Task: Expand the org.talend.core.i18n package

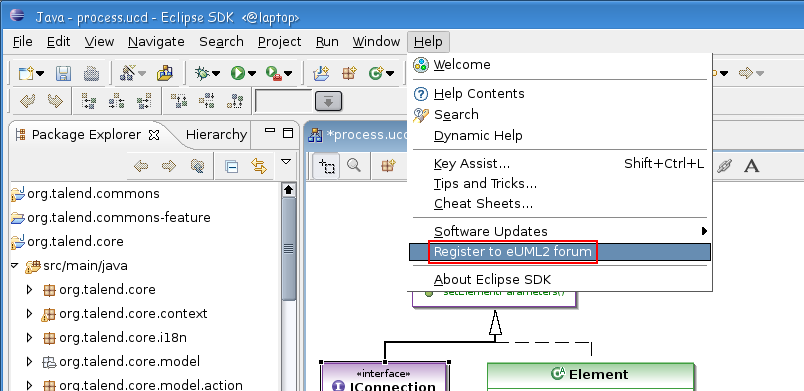Action: point(29,338)
